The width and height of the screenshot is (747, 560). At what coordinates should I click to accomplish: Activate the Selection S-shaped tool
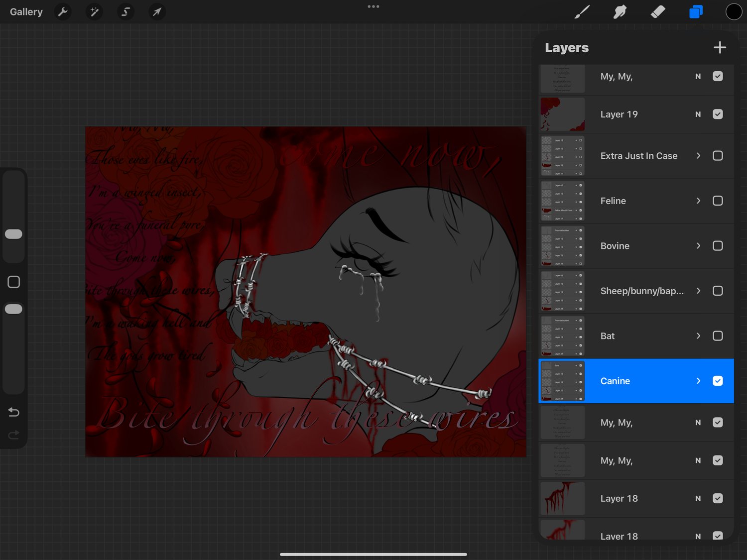125,11
